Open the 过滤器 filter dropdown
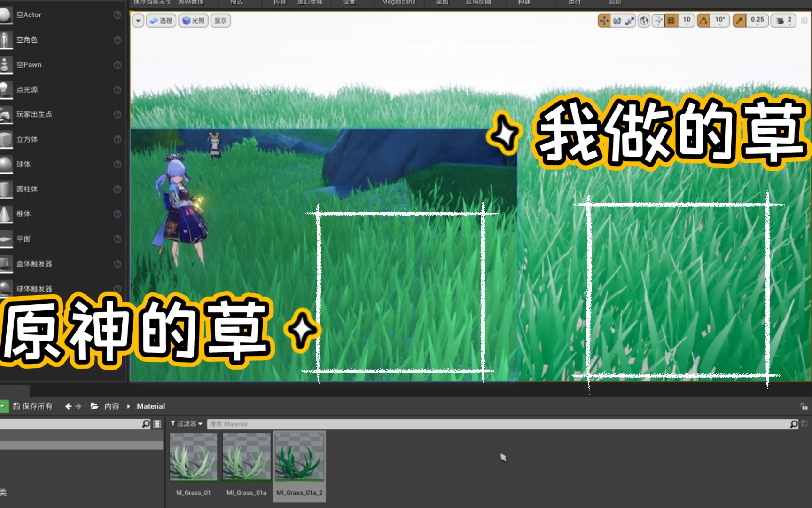Image resolution: width=812 pixels, height=508 pixels. click(x=187, y=423)
